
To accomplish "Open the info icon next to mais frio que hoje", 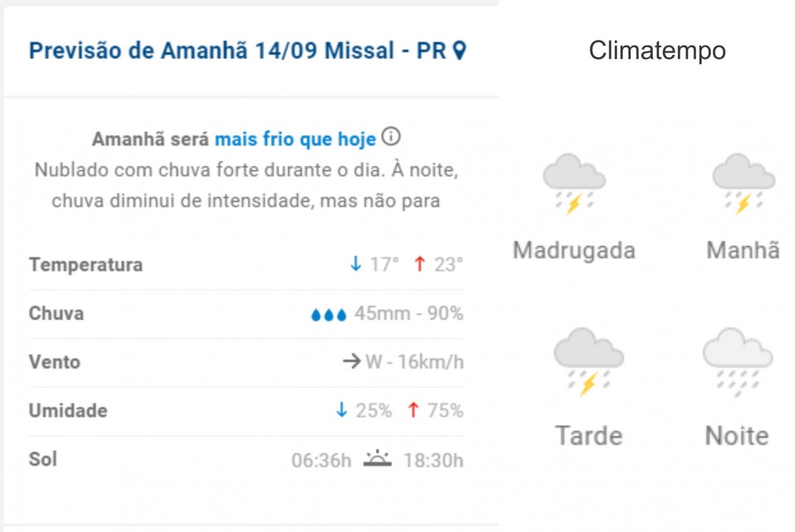I will 392,138.
